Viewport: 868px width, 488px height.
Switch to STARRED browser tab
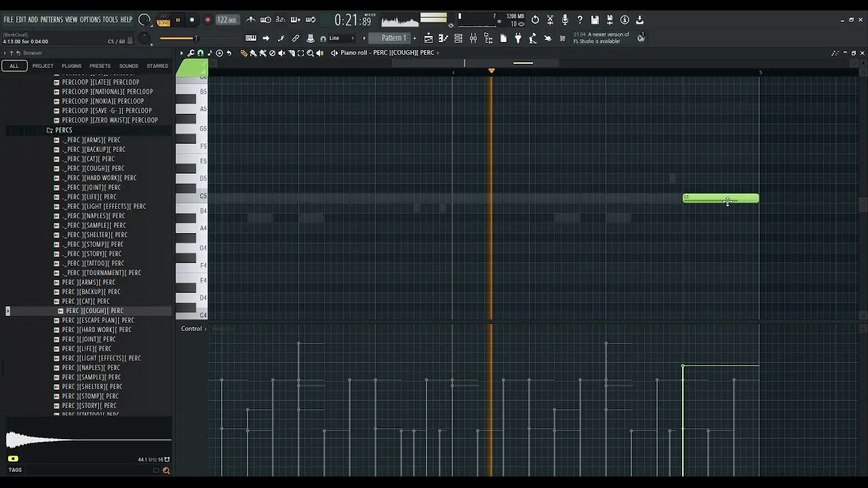tap(157, 66)
